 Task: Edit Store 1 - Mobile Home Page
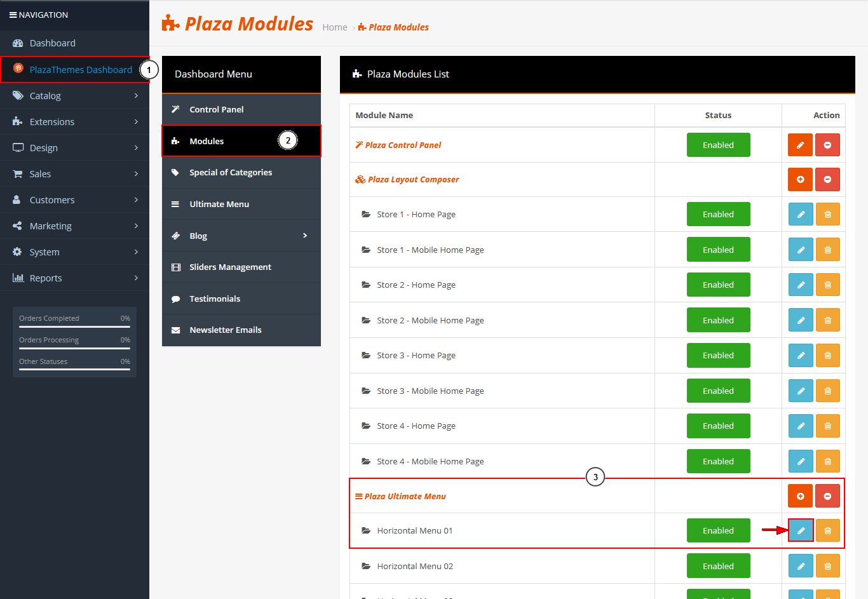[x=801, y=250]
